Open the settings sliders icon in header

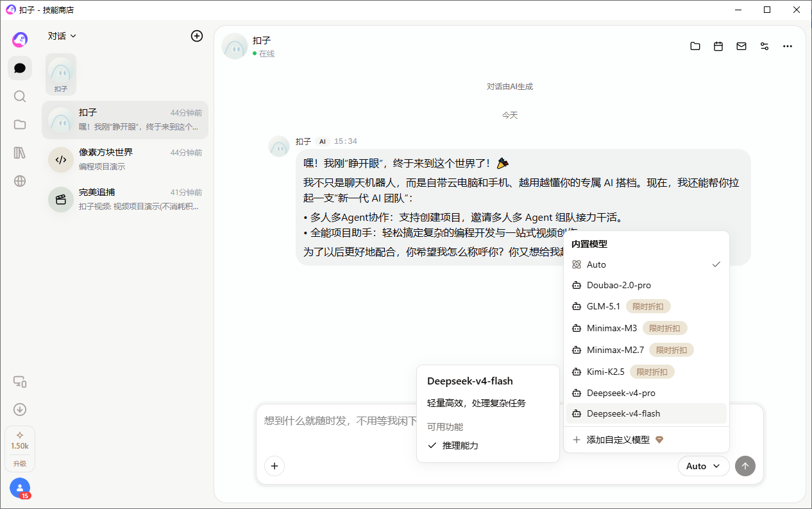click(765, 46)
